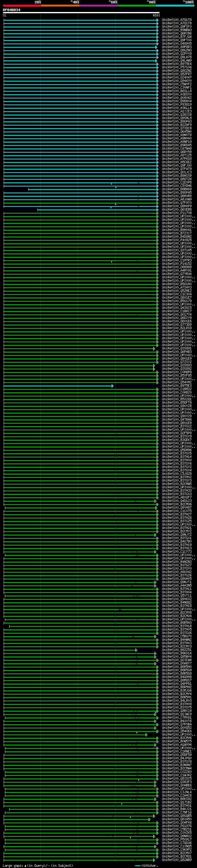Select the UniRef100_P57106 label

(177, 67)
